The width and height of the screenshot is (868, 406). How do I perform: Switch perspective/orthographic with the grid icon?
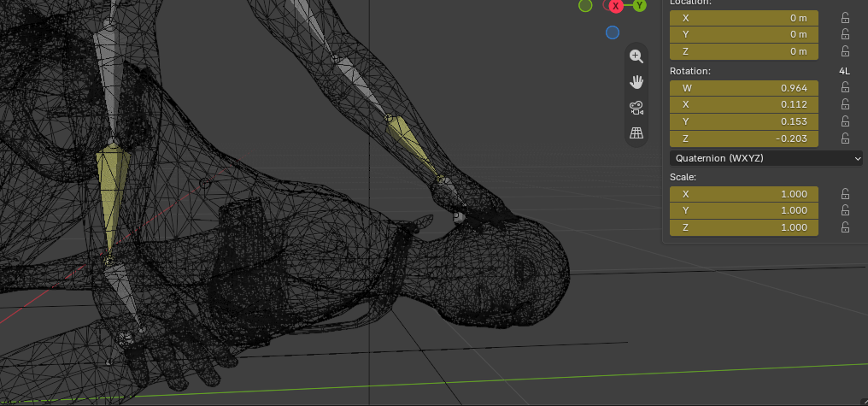click(x=636, y=133)
